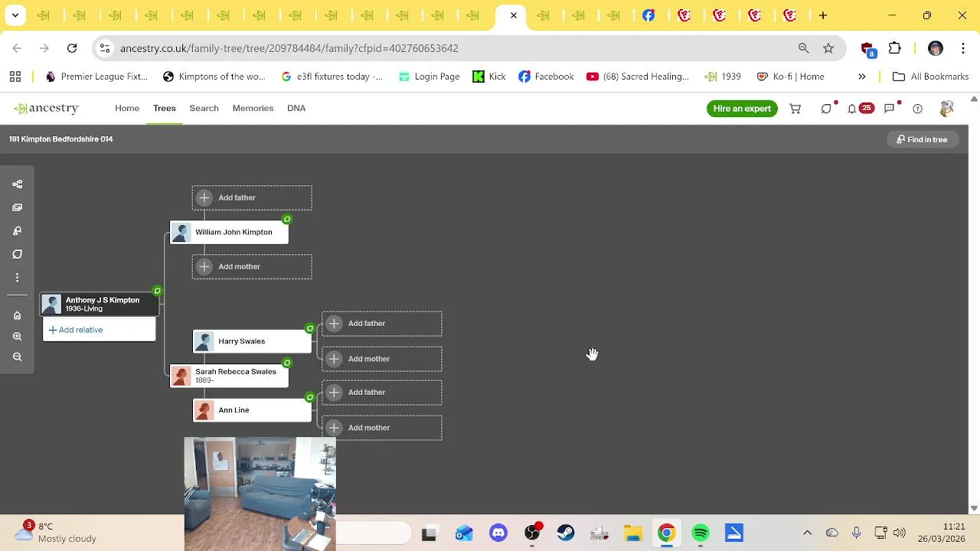The width and height of the screenshot is (980, 551).
Task: Open the media gallery sidebar icon
Action: tap(17, 207)
